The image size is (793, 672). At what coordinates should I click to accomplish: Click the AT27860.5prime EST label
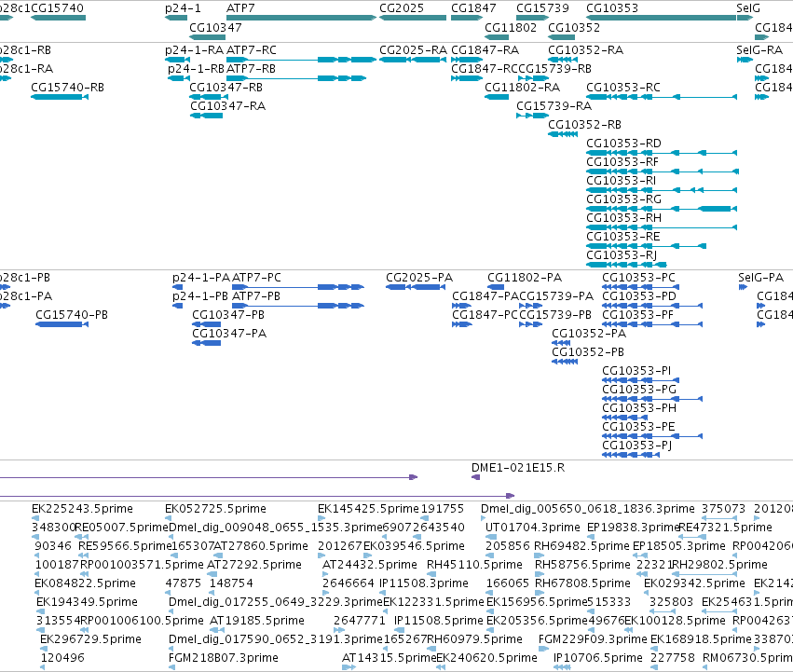pos(261,546)
